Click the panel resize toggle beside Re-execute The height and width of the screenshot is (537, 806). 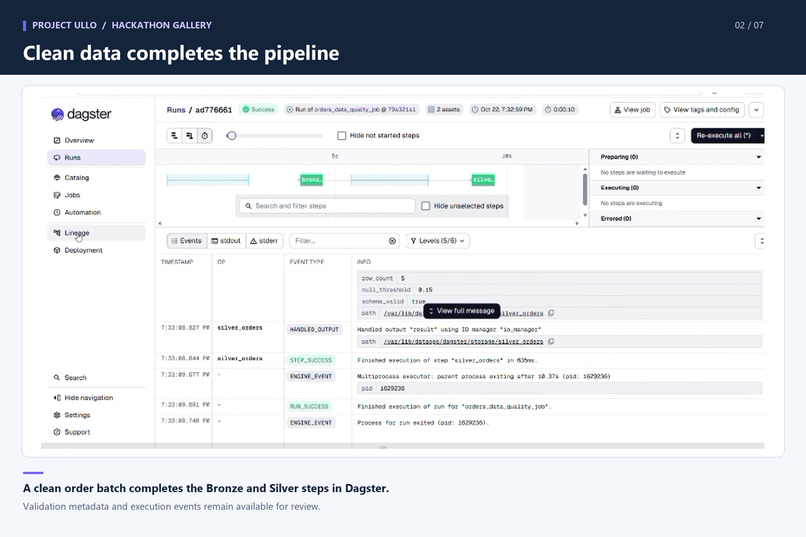(677, 136)
